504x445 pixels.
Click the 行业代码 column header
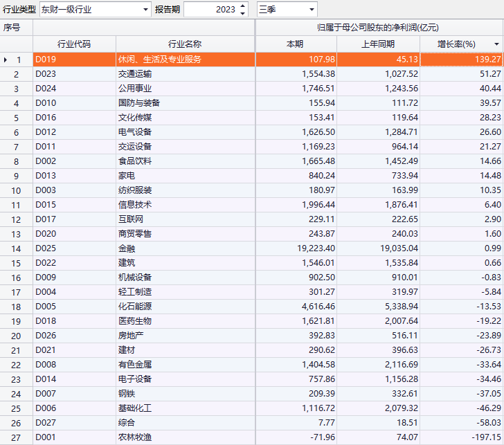point(74,44)
